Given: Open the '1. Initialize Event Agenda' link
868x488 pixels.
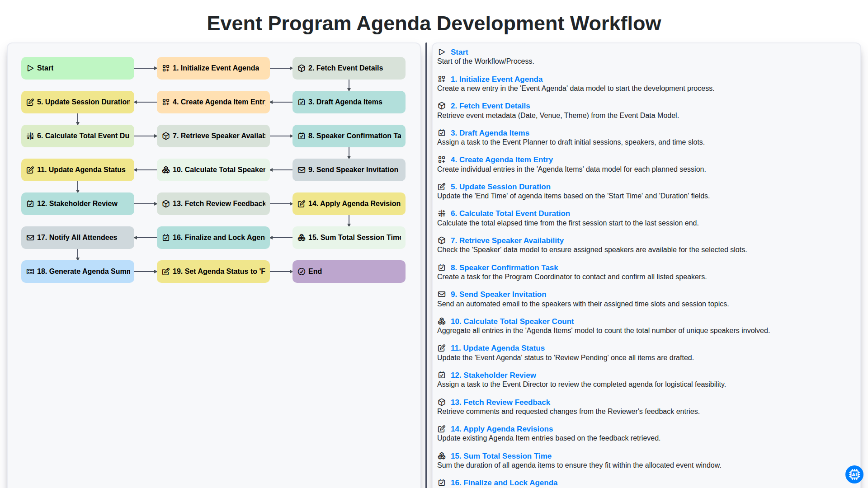Looking at the screenshot, I should pyautogui.click(x=496, y=79).
